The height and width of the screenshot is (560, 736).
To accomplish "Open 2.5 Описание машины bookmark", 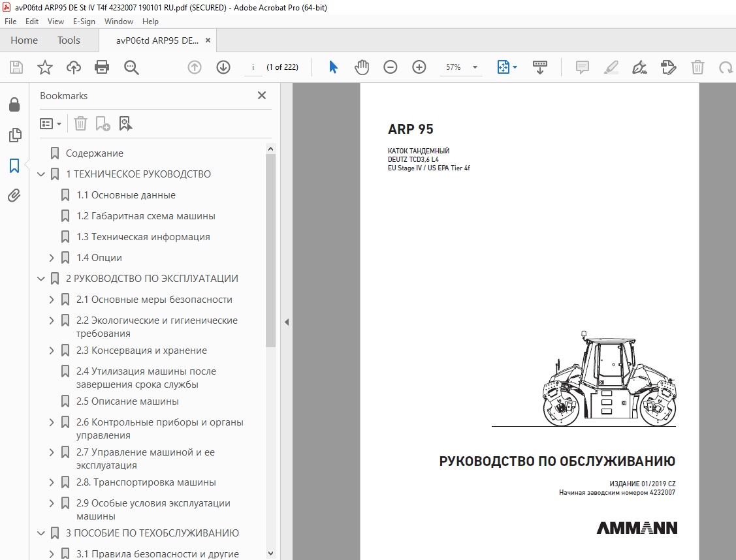I will tap(127, 401).
